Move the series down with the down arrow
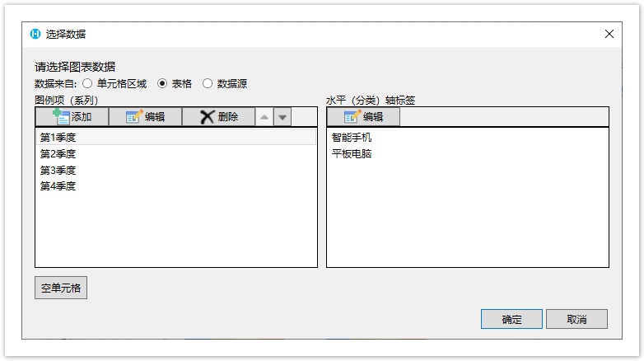644x361 pixels. pyautogui.click(x=282, y=117)
